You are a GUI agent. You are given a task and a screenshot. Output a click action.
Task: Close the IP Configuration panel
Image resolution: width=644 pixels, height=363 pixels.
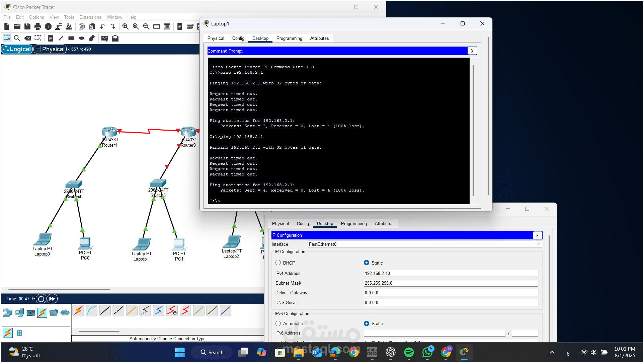coord(538,235)
